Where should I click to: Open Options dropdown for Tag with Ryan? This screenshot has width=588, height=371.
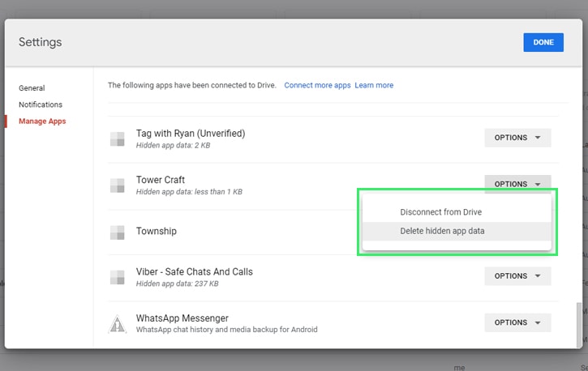point(517,138)
